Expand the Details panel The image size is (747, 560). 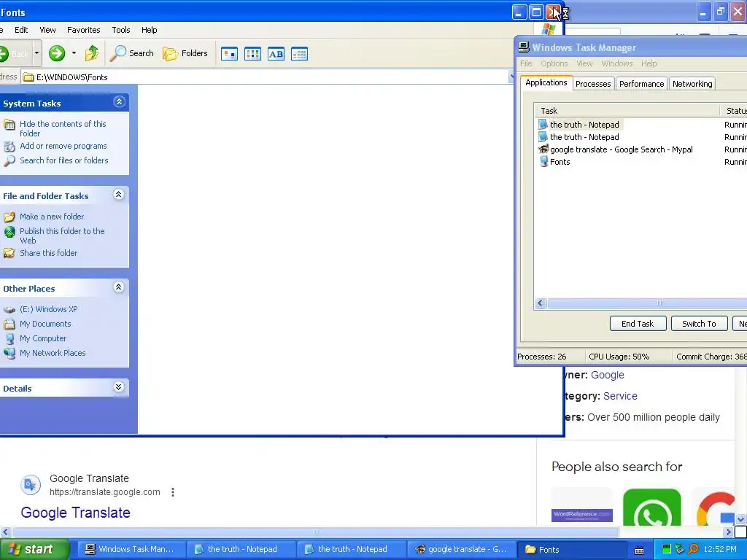pos(119,386)
